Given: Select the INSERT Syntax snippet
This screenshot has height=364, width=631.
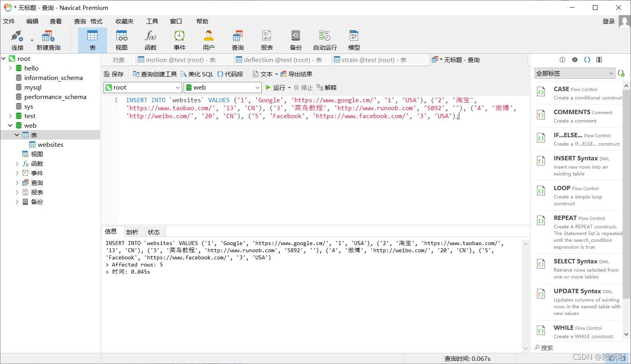Looking at the screenshot, I should tap(577, 165).
